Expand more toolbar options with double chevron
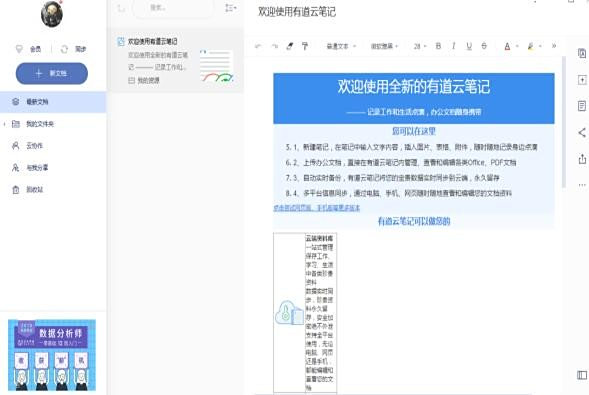Screen dimensions: 589x395 554,46
